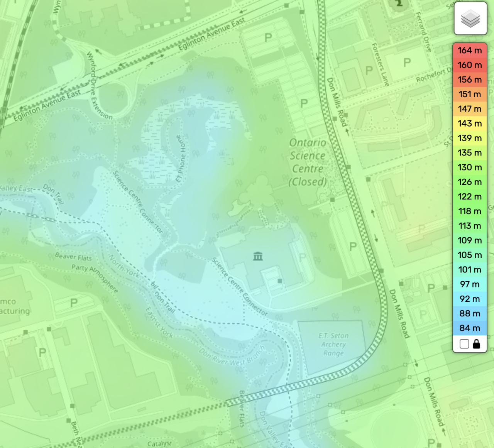Click the Beaver Flats map label
Screen dimensions: 494x448
(x=73, y=257)
